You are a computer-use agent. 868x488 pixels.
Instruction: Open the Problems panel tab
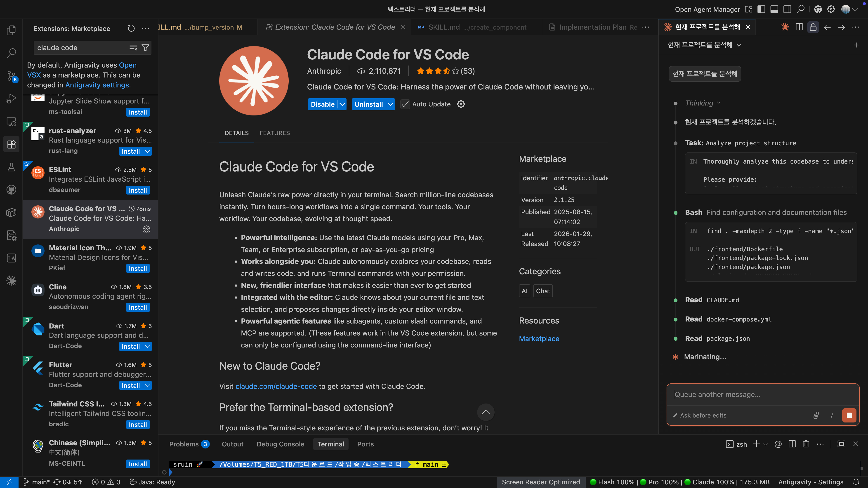[184, 444]
